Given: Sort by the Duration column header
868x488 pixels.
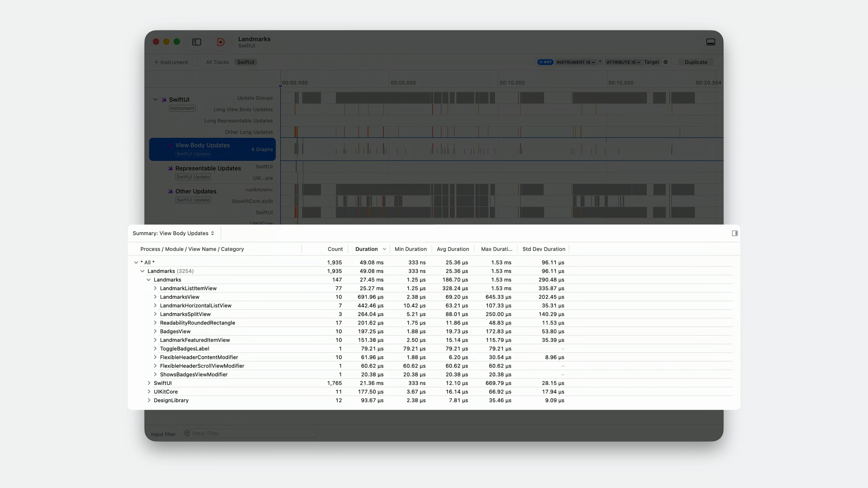Looking at the screenshot, I should [366, 249].
